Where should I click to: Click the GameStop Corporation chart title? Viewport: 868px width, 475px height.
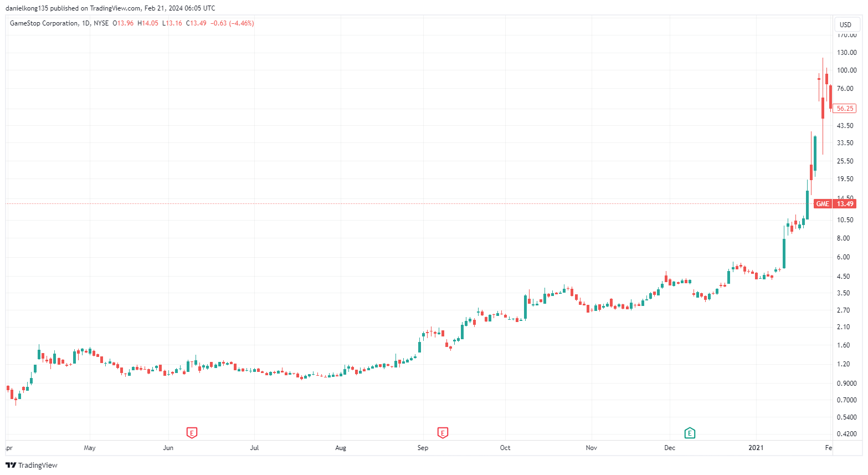click(44, 23)
